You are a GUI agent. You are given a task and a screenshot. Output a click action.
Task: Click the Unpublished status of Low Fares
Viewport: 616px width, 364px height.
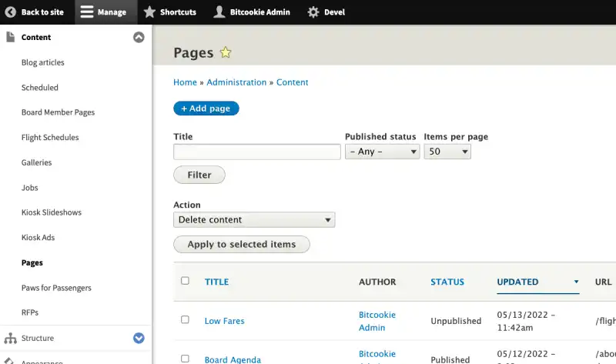pyautogui.click(x=456, y=321)
